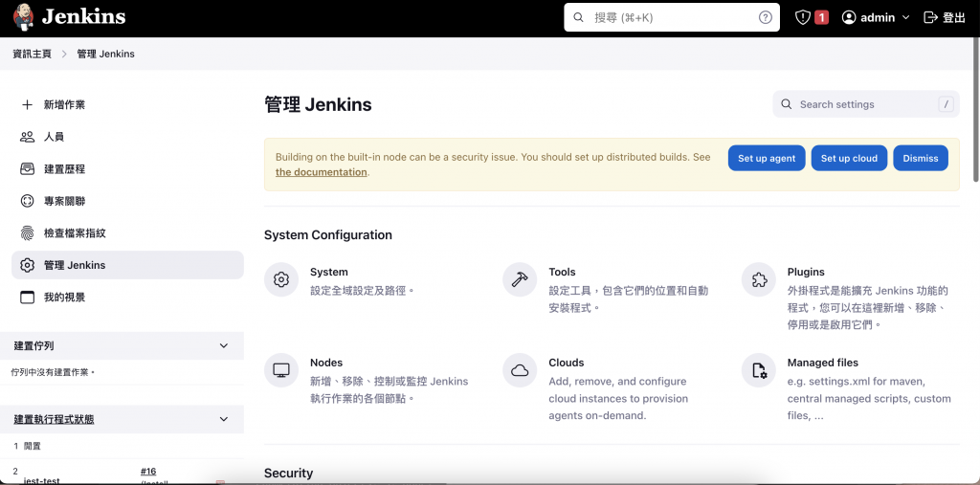Image resolution: width=980 pixels, height=485 pixels.
Task: Go to 資訊主頁 breadcrumb
Action: coord(32,54)
